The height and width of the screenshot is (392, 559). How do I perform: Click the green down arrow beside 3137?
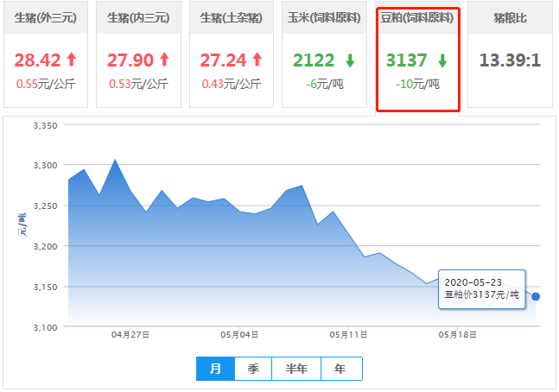[442, 60]
